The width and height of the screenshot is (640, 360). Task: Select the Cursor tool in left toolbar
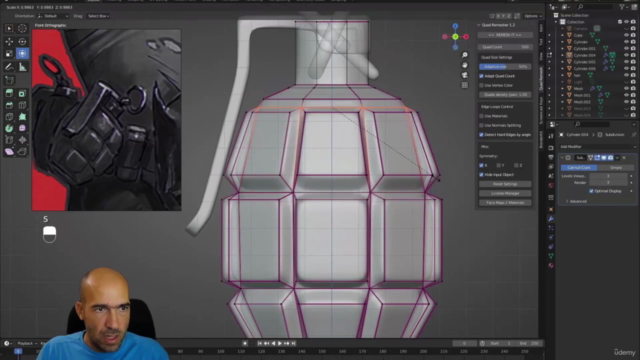(x=22, y=28)
